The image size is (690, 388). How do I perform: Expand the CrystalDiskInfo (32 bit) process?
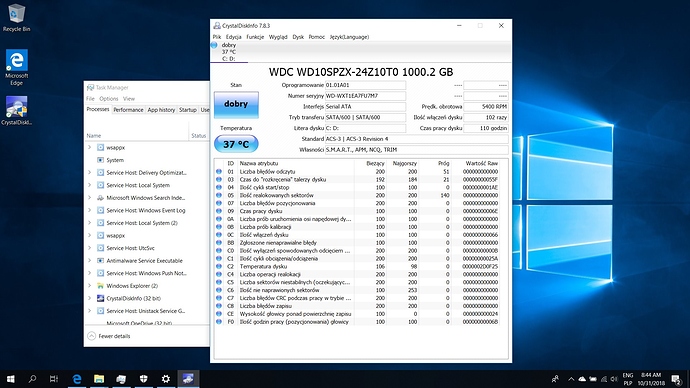pyautogui.click(x=90, y=298)
